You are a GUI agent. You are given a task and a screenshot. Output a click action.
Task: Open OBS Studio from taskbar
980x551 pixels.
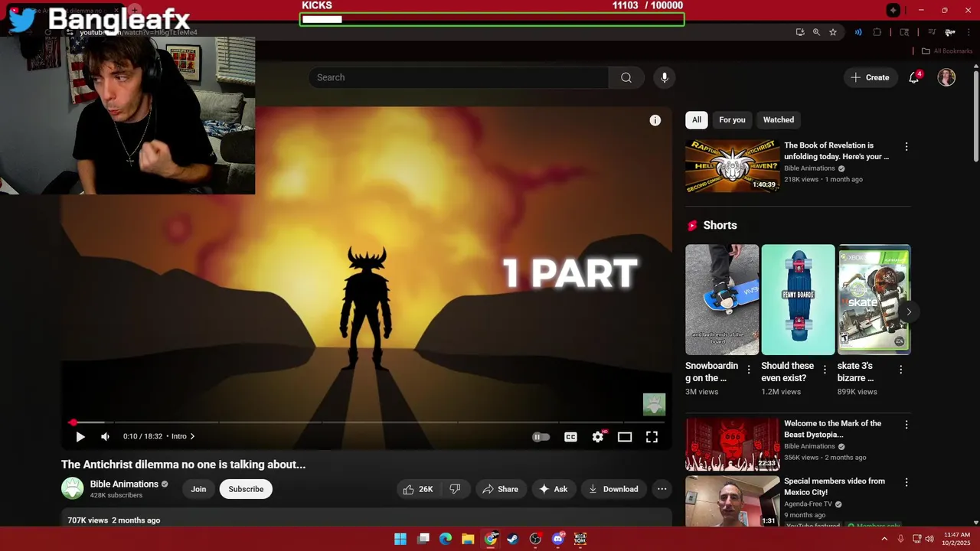535,539
